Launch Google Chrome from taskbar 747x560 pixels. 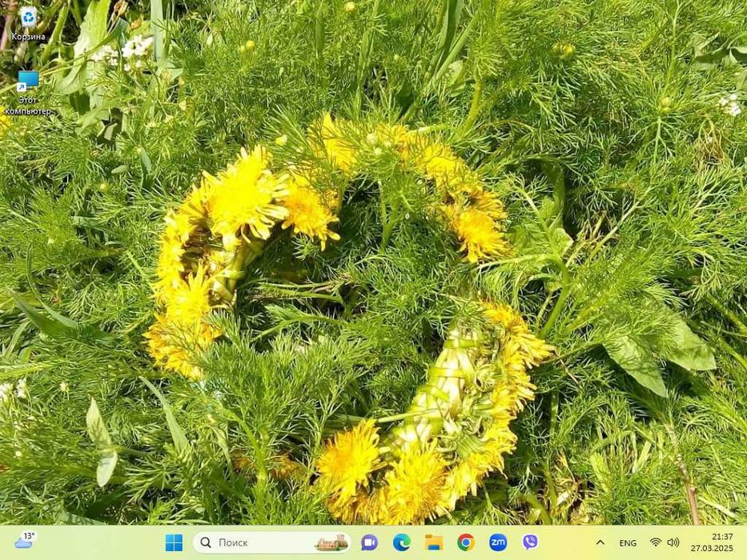[466, 542]
